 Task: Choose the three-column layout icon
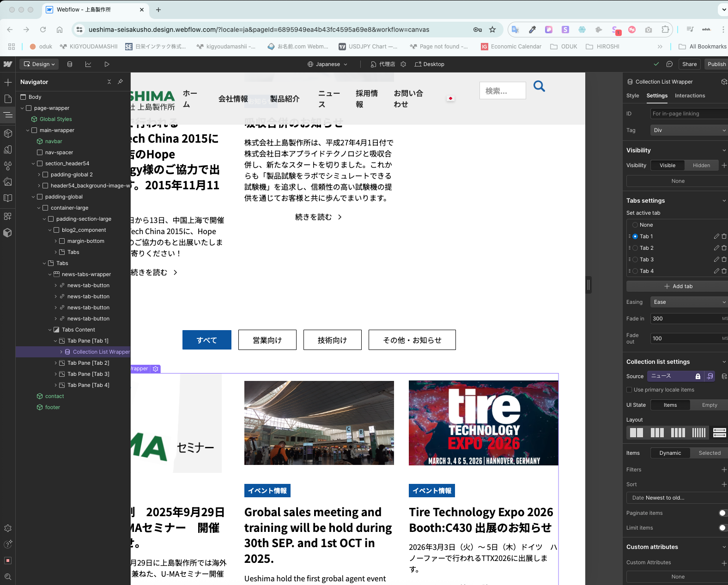[x=657, y=433]
